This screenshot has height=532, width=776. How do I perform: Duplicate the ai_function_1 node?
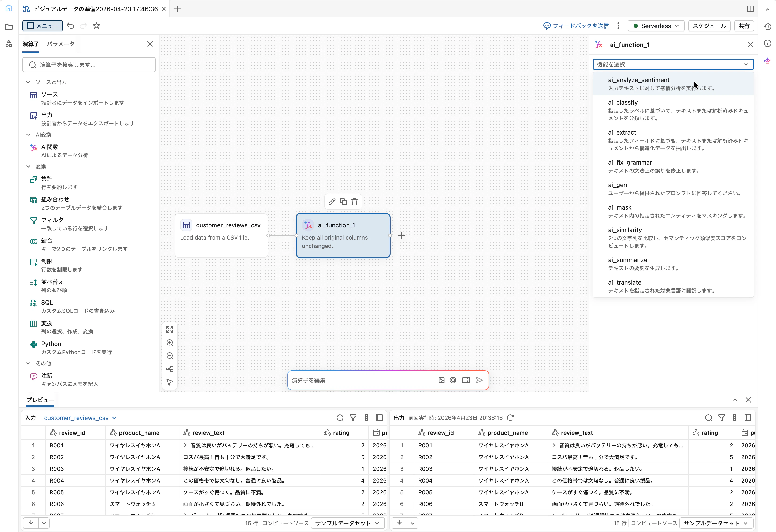[x=343, y=201]
